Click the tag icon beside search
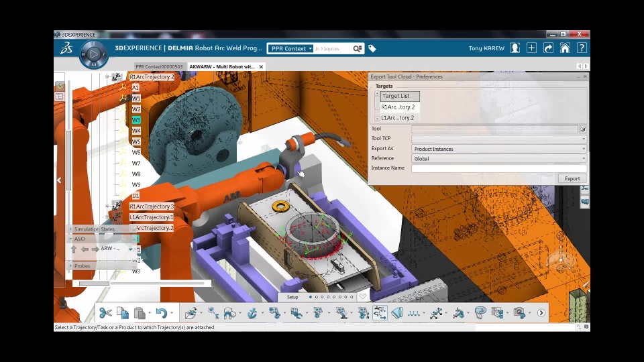This screenshot has height=362, width=644. [372, 48]
